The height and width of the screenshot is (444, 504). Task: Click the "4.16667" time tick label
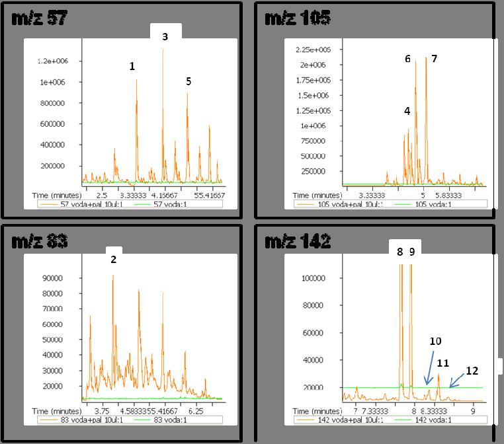pyautogui.click(x=164, y=195)
